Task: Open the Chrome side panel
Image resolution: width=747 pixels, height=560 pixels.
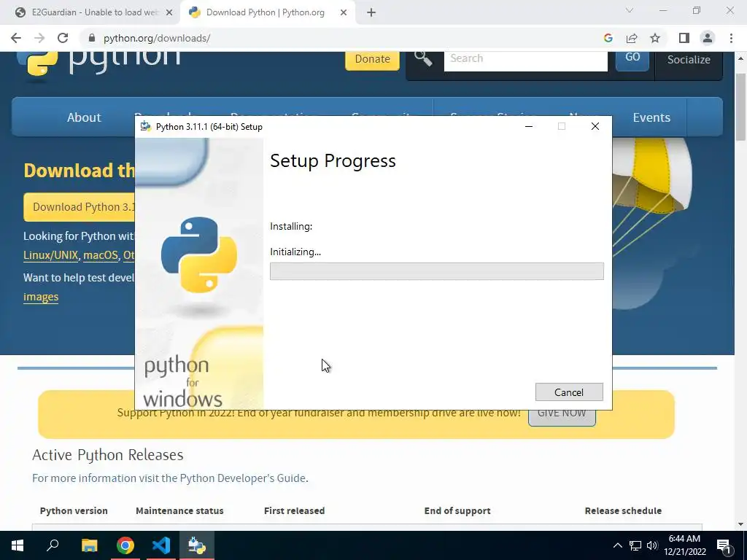Action: [684, 38]
